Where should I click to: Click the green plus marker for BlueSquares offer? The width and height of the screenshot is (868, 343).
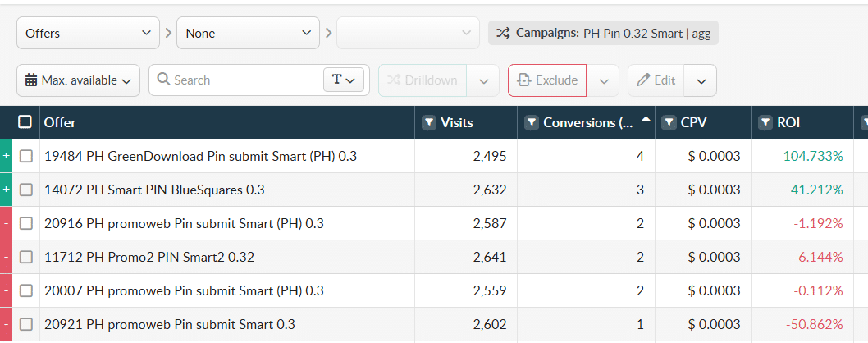click(7, 190)
